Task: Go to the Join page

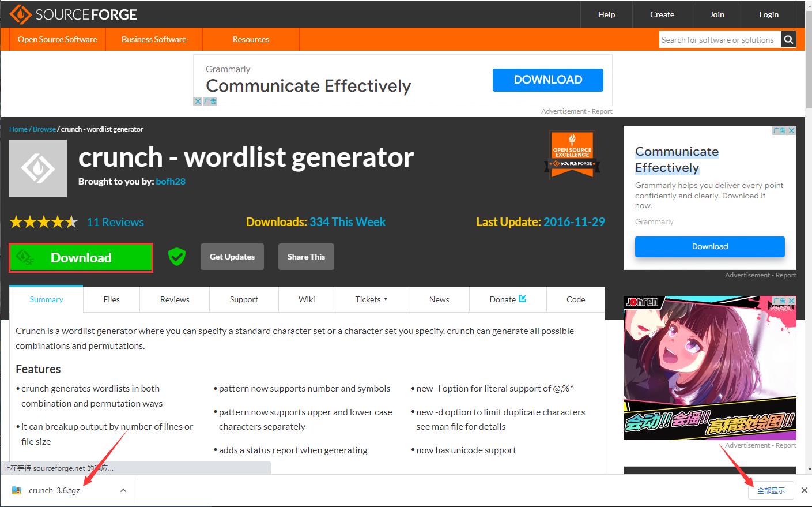Action: pyautogui.click(x=717, y=14)
